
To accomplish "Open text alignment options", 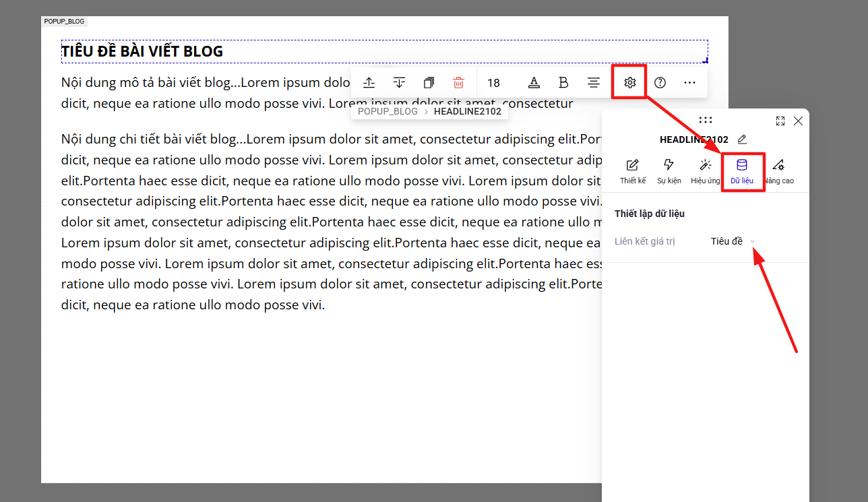I will [593, 83].
